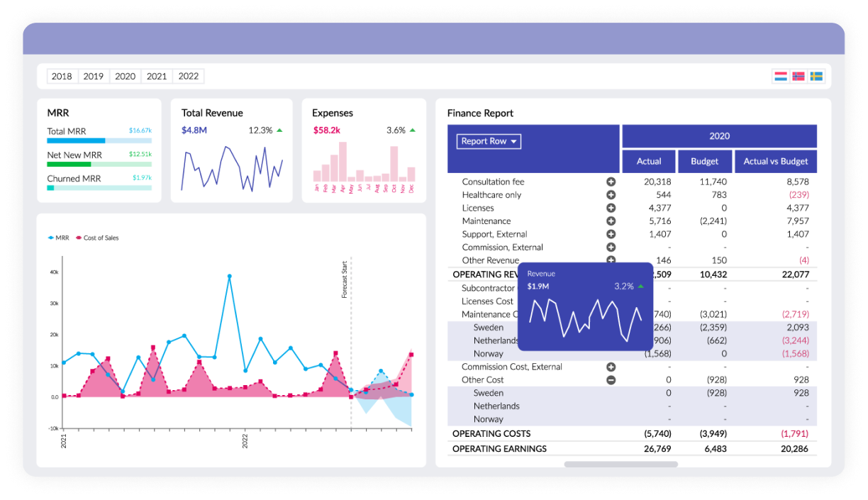
Task: Click green up arrow in Total Revenue card
Action: pyautogui.click(x=279, y=130)
